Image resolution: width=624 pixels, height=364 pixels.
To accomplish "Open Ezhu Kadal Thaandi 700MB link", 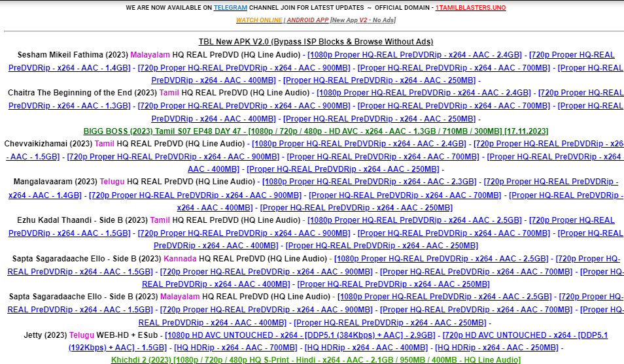I will point(454,233).
